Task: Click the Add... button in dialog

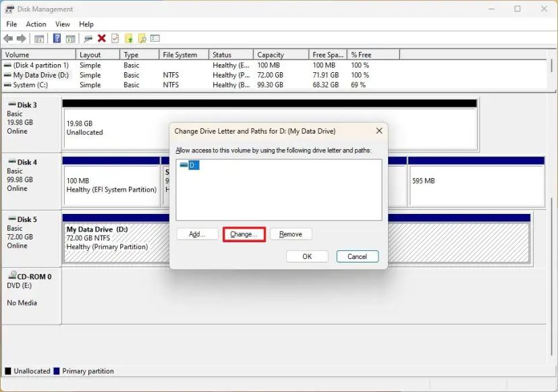Action: pos(197,234)
